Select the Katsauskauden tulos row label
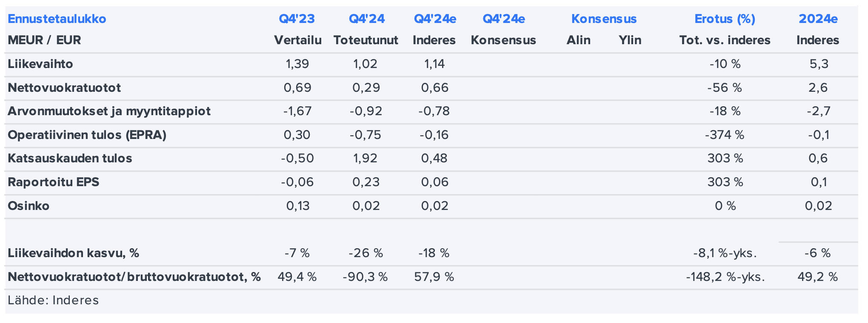 click(70, 159)
